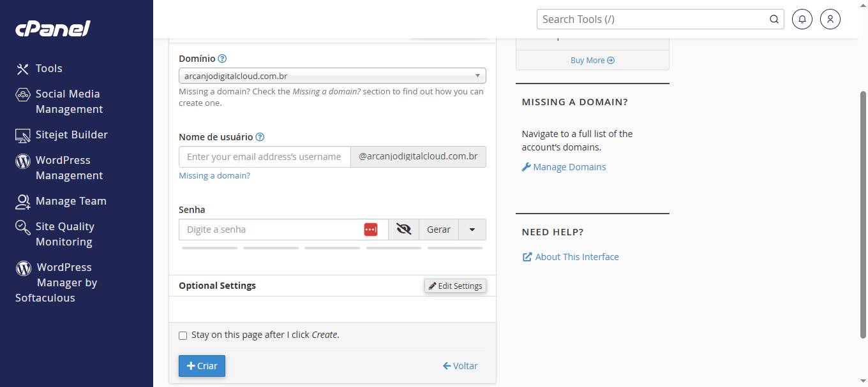Open the Domínio dropdown list

click(332, 76)
